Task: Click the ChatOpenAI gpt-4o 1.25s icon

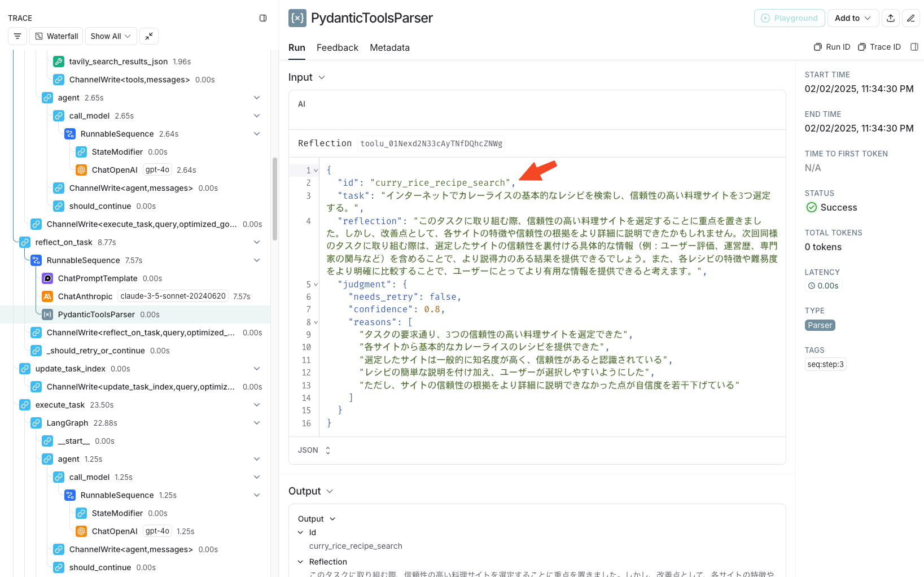Action: pos(81,531)
